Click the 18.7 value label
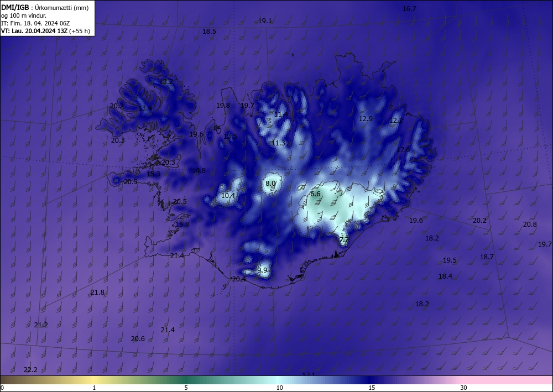The height and width of the screenshot is (392, 553). point(487,257)
